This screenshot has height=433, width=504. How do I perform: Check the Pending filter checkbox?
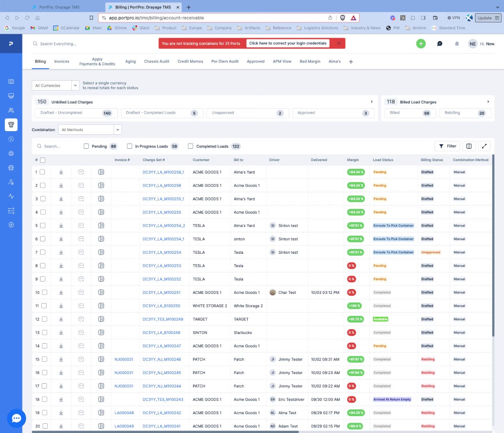86,146
